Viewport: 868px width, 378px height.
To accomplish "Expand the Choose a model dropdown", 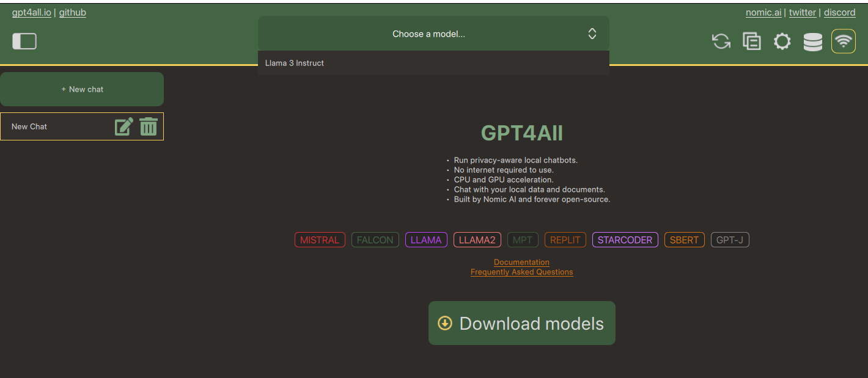I will point(428,34).
